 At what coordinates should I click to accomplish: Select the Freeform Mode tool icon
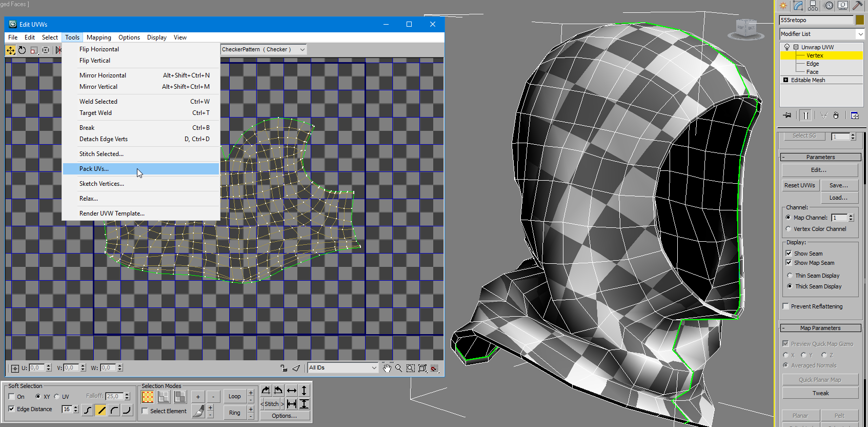46,50
